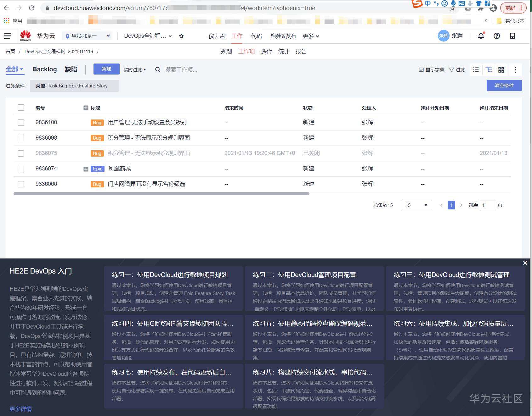Screen dimensions: 532x416
Task: Click the Chrome 更新 button
Action: (513, 8)
